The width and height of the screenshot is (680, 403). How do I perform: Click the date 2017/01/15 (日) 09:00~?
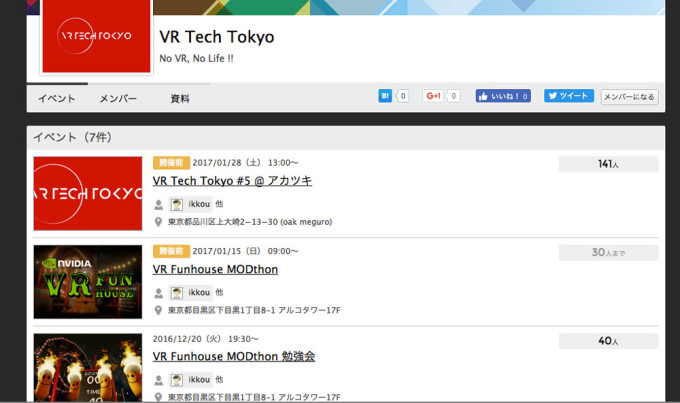tap(245, 251)
